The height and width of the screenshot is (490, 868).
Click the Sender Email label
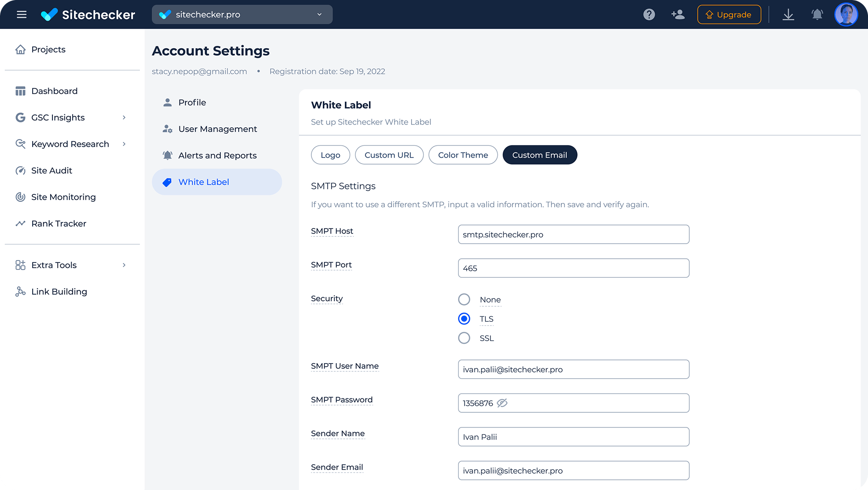click(337, 467)
